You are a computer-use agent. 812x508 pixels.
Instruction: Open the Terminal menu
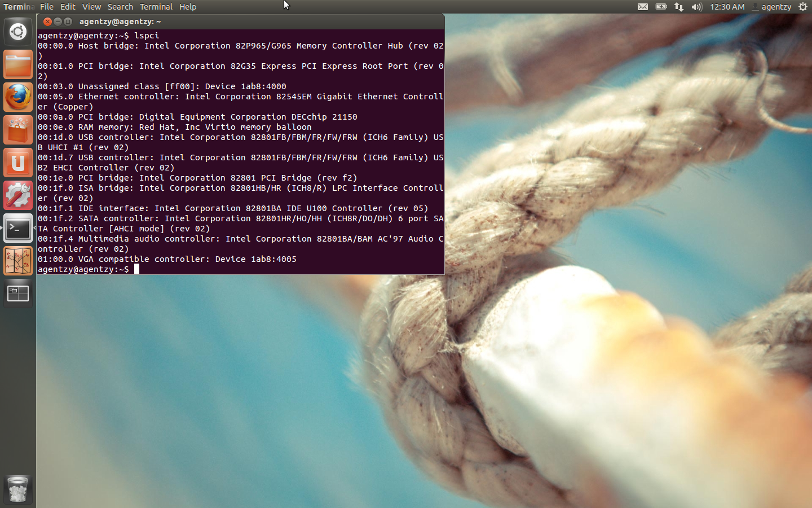pyautogui.click(x=156, y=7)
